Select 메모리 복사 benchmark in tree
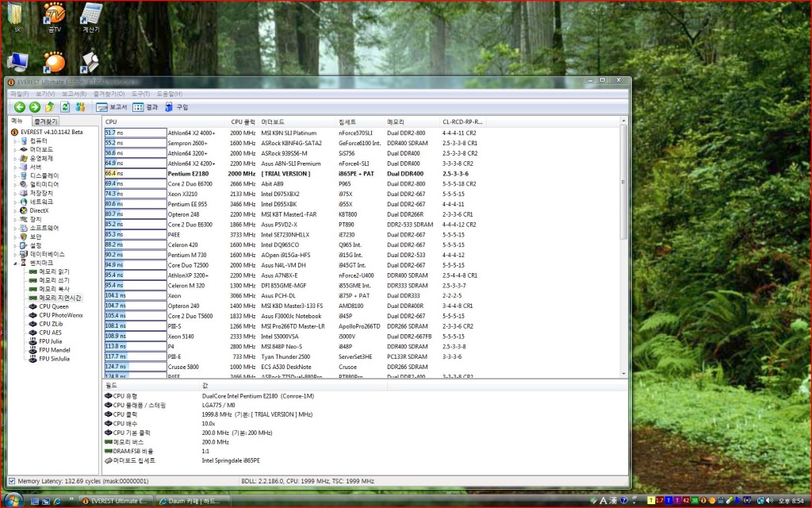 pos(50,289)
